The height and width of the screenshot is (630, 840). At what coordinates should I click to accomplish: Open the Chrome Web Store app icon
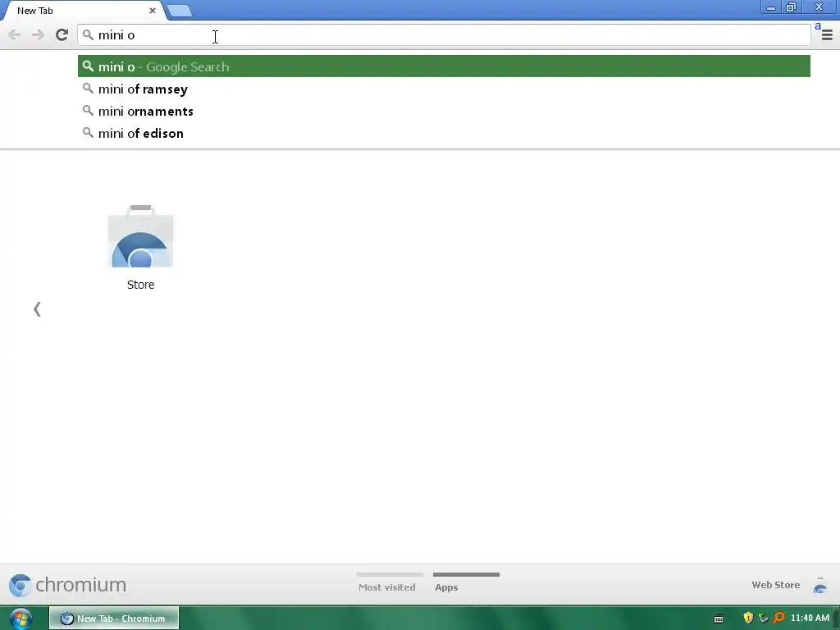click(x=140, y=236)
